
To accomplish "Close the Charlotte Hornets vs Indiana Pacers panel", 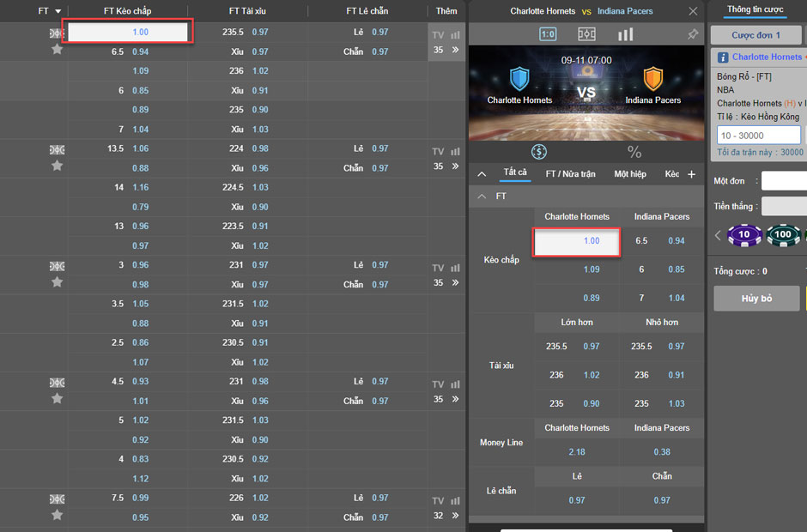I will click(694, 11).
